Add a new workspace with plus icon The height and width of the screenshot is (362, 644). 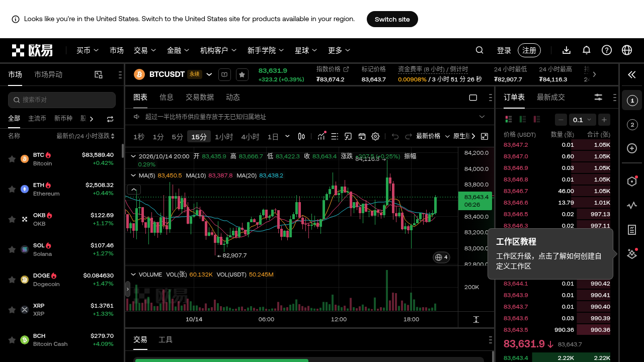[x=632, y=148]
